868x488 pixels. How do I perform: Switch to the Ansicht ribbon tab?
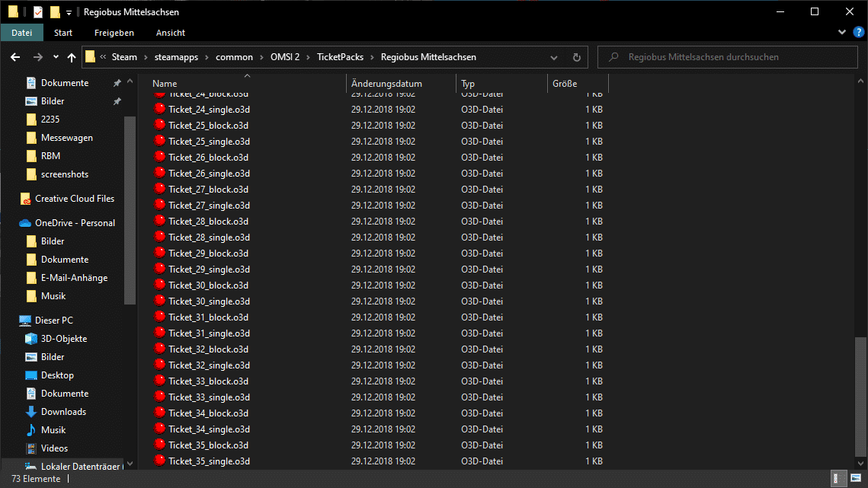pos(170,33)
